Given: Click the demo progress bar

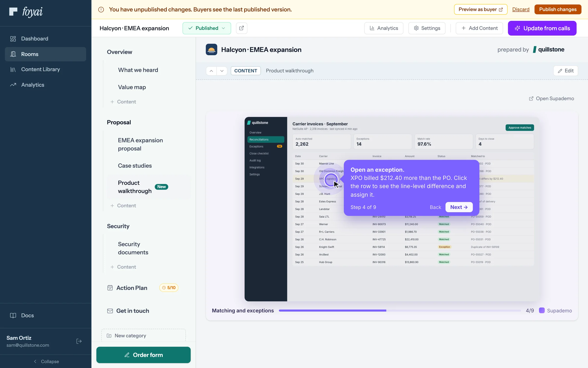Looking at the screenshot, I should (400, 311).
